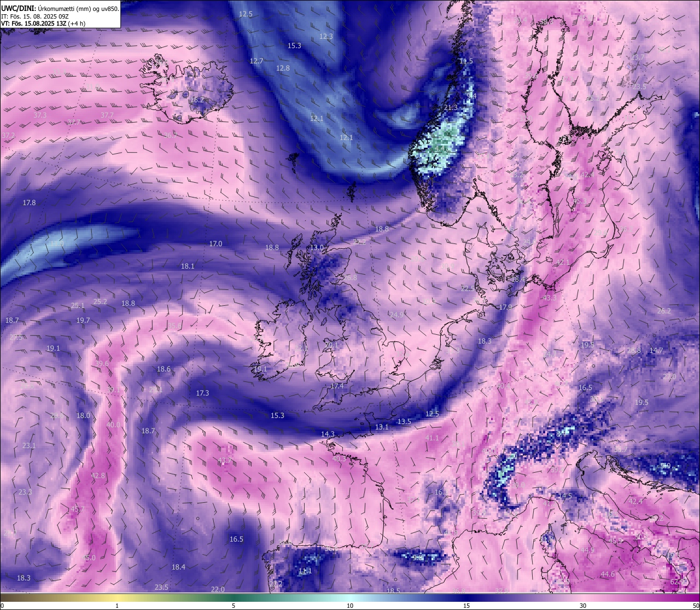The height and width of the screenshot is (610, 700).
Task: Click the map value "25.2"
Action: click(x=100, y=301)
